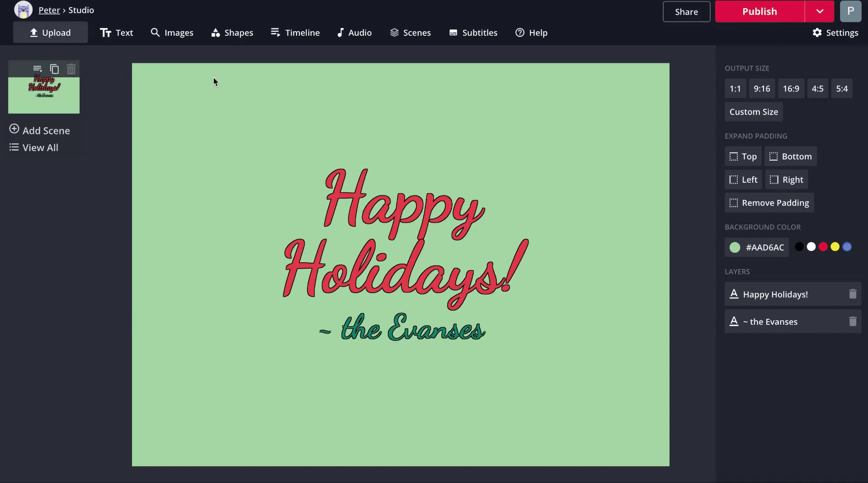The image size is (868, 483).
Task: Delete the Happy Holidays! layer
Action: (852, 294)
